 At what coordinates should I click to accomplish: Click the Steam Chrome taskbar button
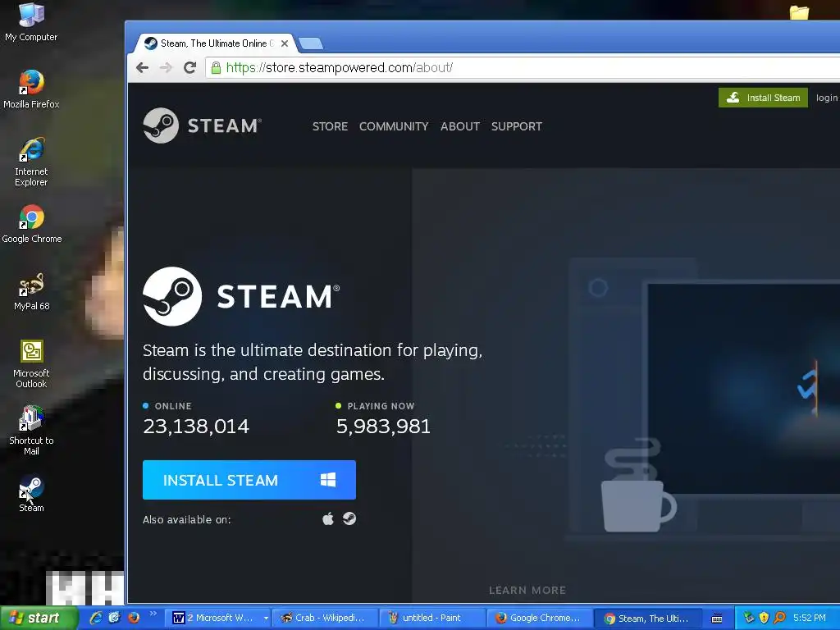tap(648, 619)
